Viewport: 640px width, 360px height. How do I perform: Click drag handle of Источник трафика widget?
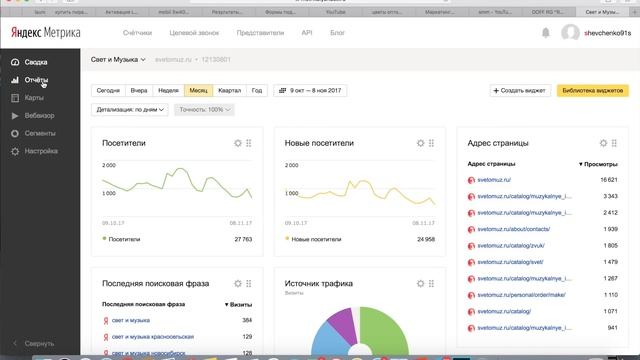(x=431, y=283)
